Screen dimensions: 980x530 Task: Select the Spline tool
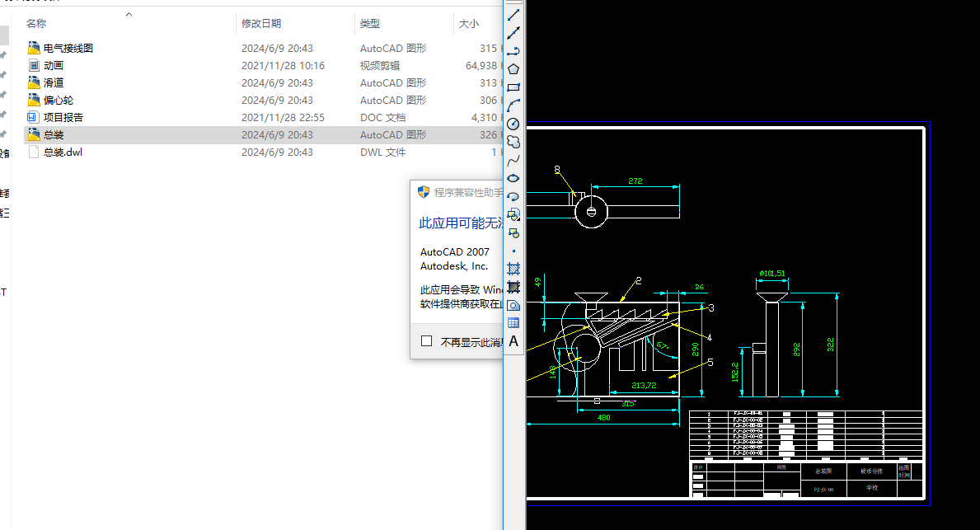[513, 161]
